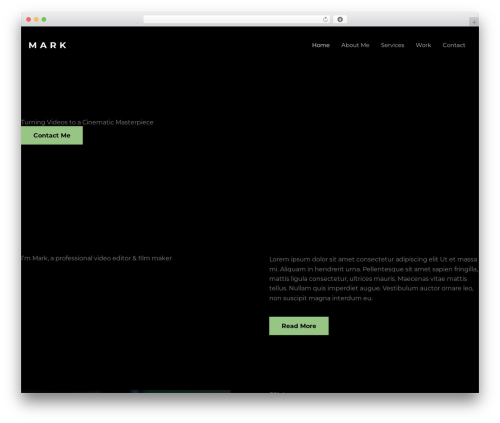Maximize the window with the green button

pyautogui.click(x=44, y=20)
